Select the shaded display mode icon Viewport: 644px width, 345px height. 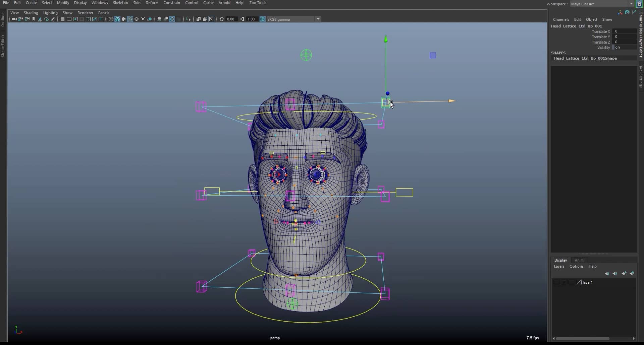click(x=118, y=19)
